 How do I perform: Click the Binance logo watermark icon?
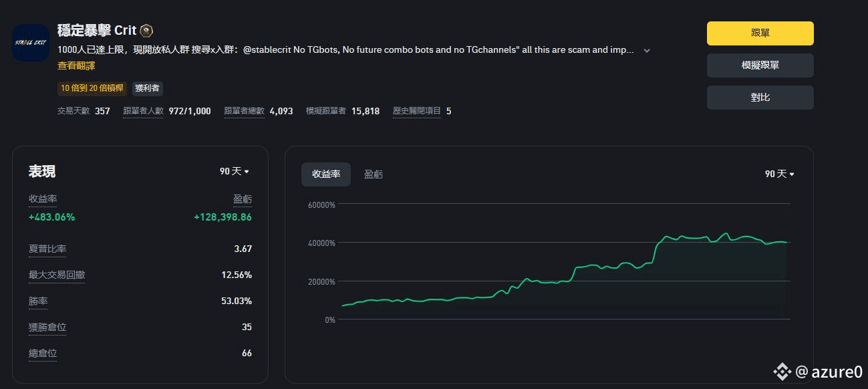tap(782, 372)
